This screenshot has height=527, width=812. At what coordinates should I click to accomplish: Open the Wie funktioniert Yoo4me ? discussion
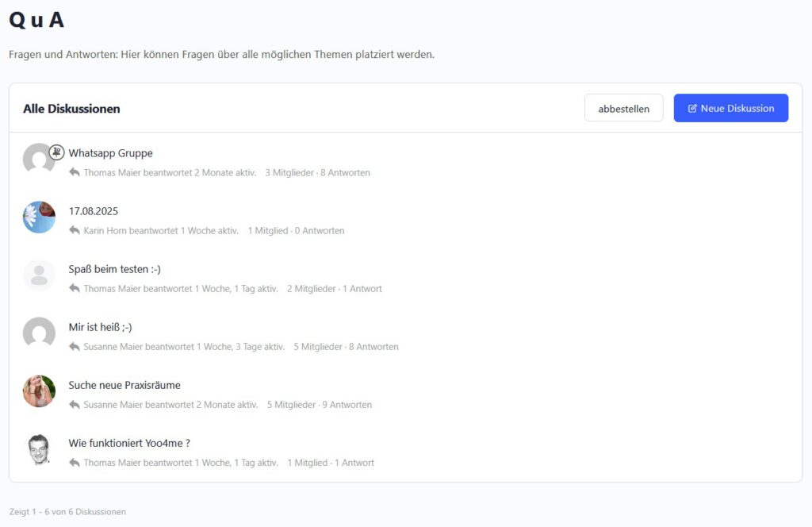click(x=129, y=443)
